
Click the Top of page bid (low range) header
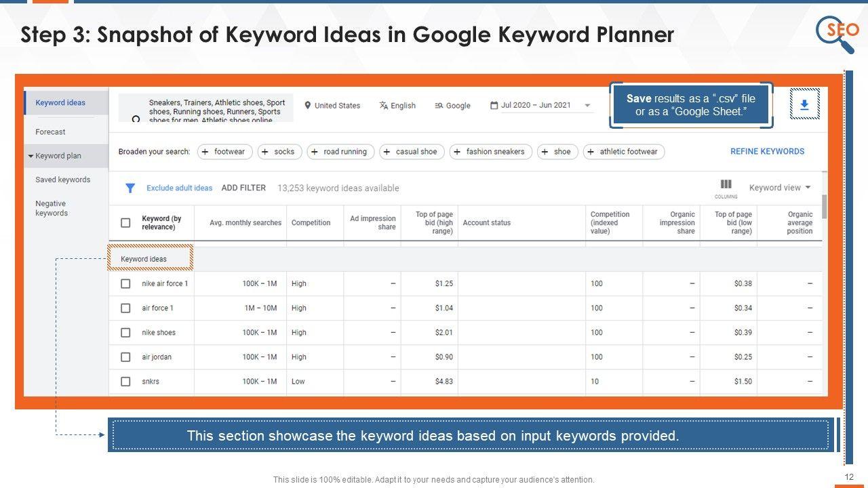(733, 223)
